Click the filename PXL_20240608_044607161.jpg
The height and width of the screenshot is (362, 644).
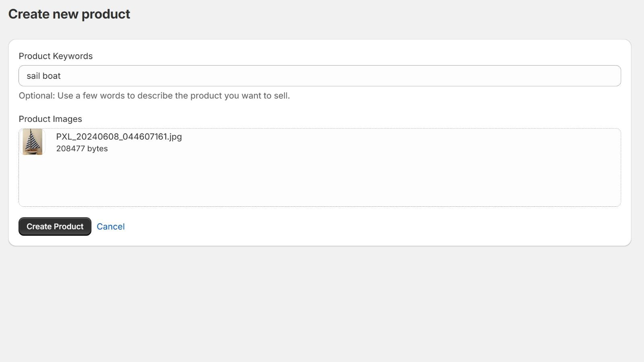coord(119,137)
